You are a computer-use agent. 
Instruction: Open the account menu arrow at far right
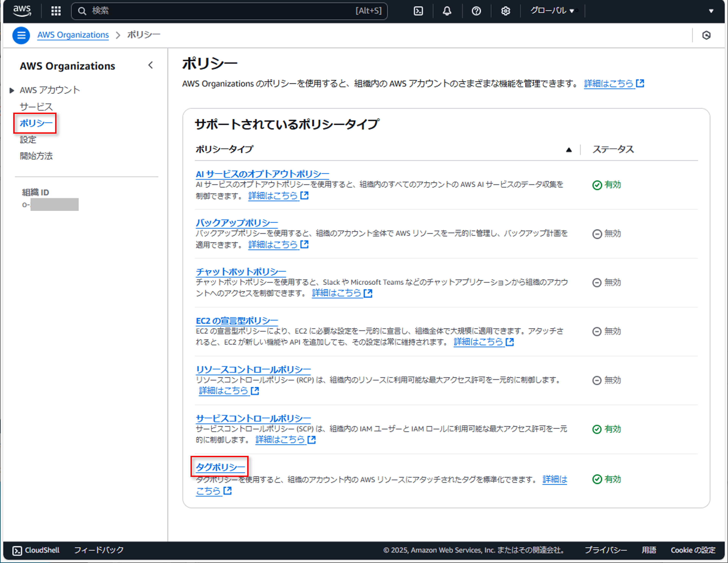(711, 11)
